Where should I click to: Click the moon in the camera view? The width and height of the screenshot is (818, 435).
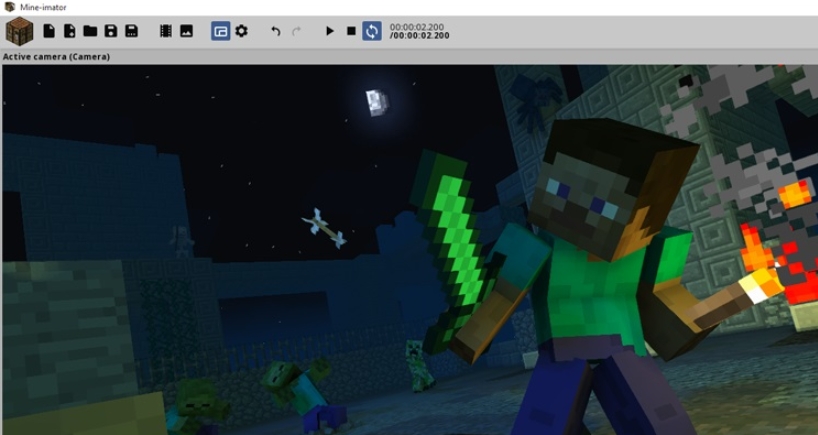[375, 100]
